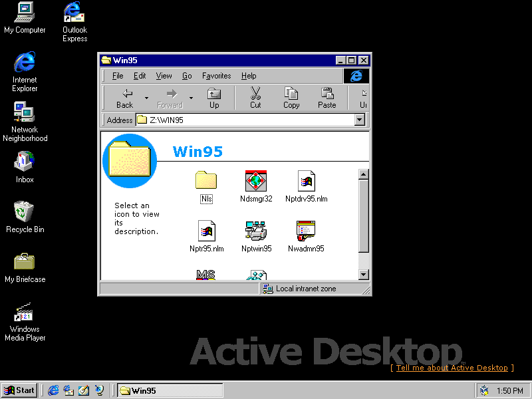Select the Nptdrv95.nlm file
532x399 pixels.
pos(307,186)
